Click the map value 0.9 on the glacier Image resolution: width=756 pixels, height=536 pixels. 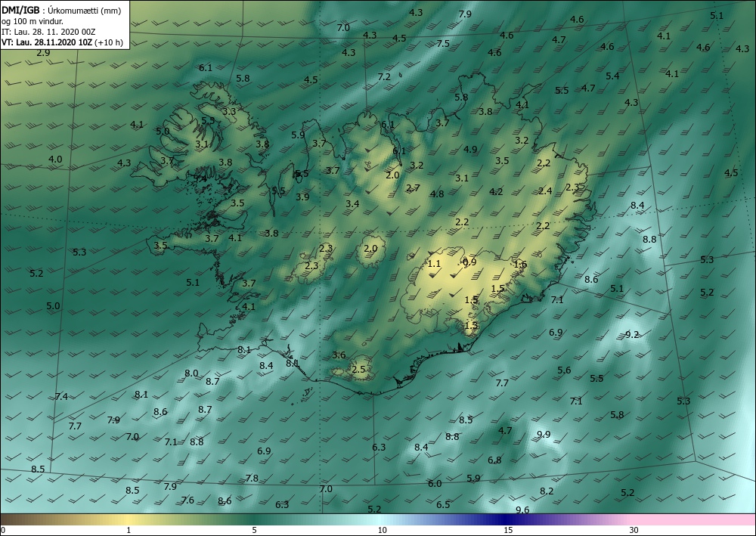469,262
